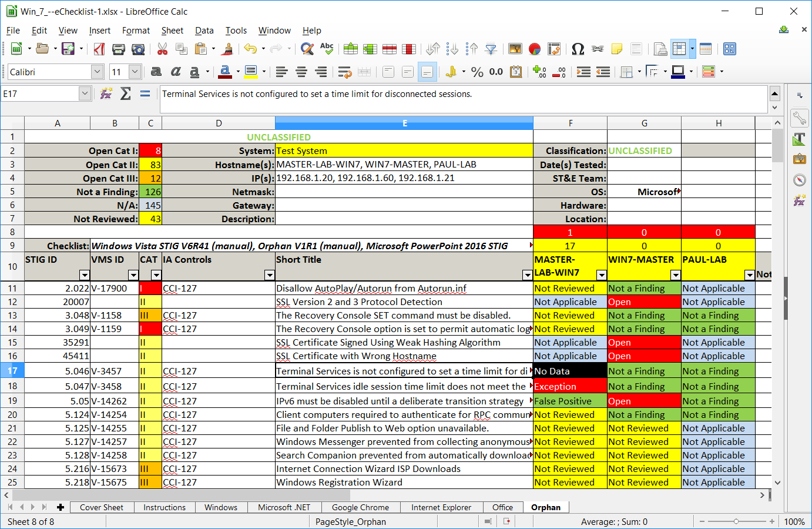The height and width of the screenshot is (529, 812).
Task: Click the AutoFilter funnel icon
Action: [x=491, y=49]
